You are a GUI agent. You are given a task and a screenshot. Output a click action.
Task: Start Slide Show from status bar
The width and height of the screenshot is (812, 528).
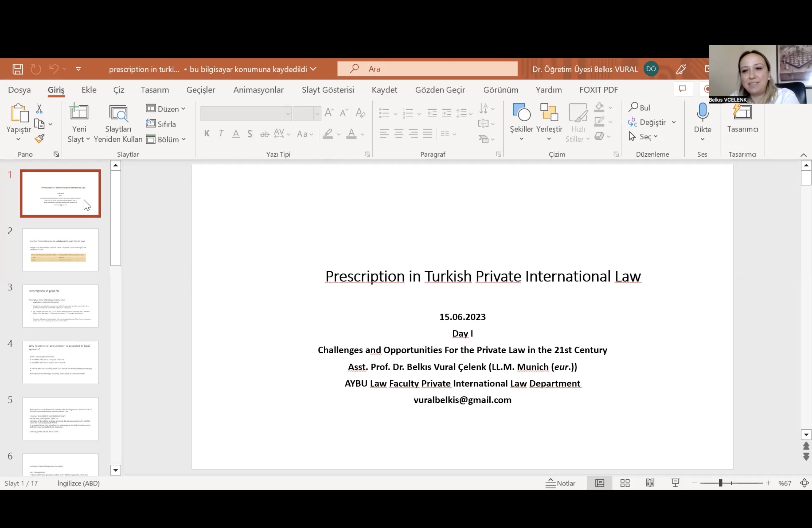point(675,483)
